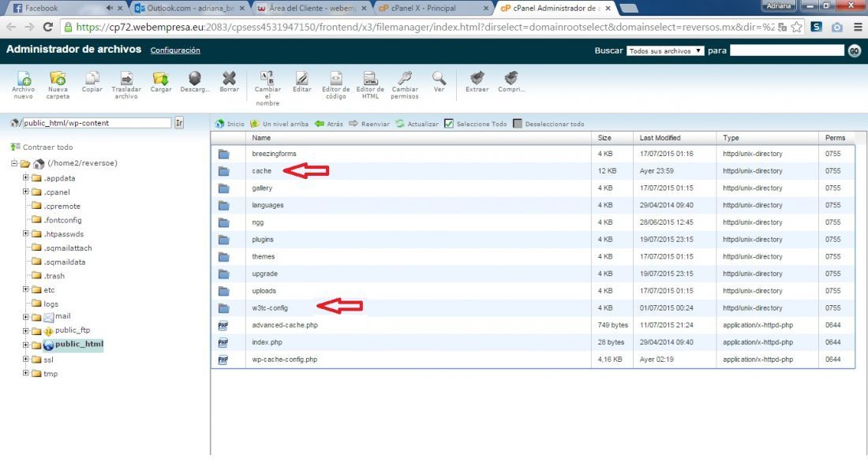Open the Editar tool
Image resolution: width=868 pixels, height=462 pixels.
(x=301, y=81)
